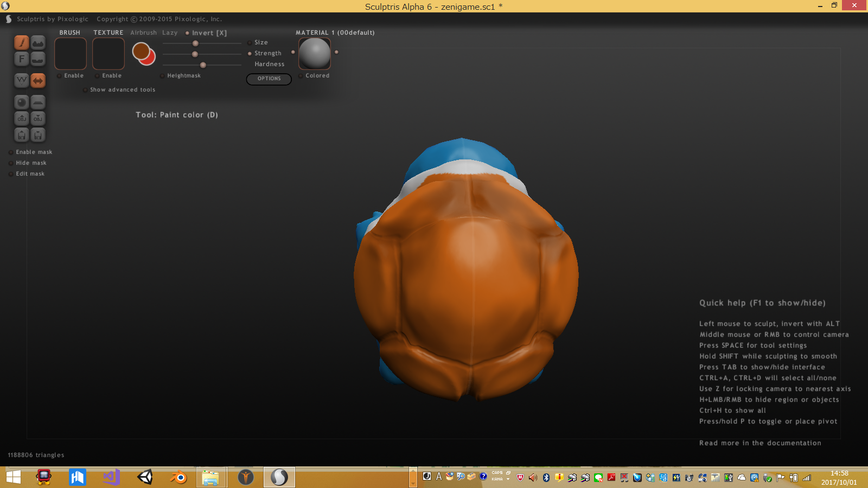
Task: Select the Flatten bump tool icon
Action: point(38,59)
